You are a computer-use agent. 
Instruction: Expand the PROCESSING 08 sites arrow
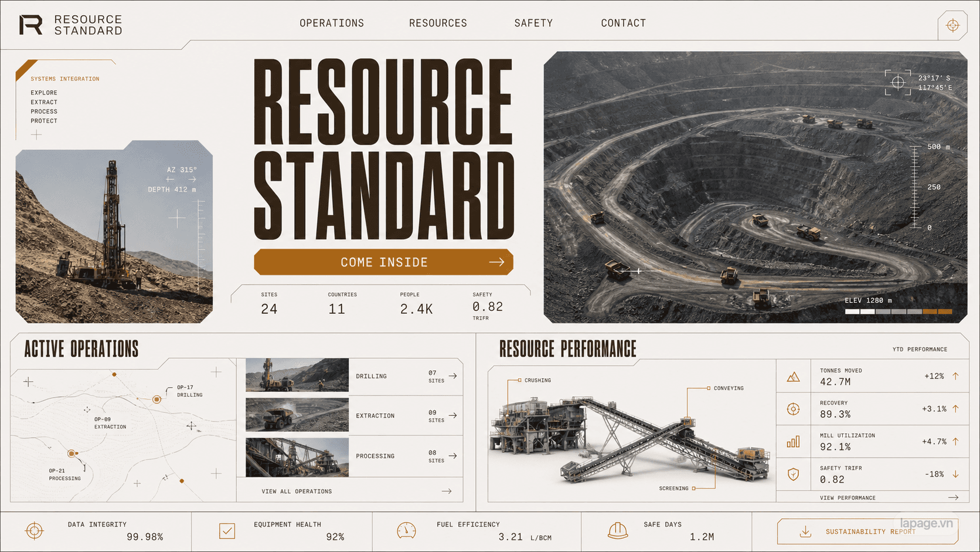(x=452, y=456)
